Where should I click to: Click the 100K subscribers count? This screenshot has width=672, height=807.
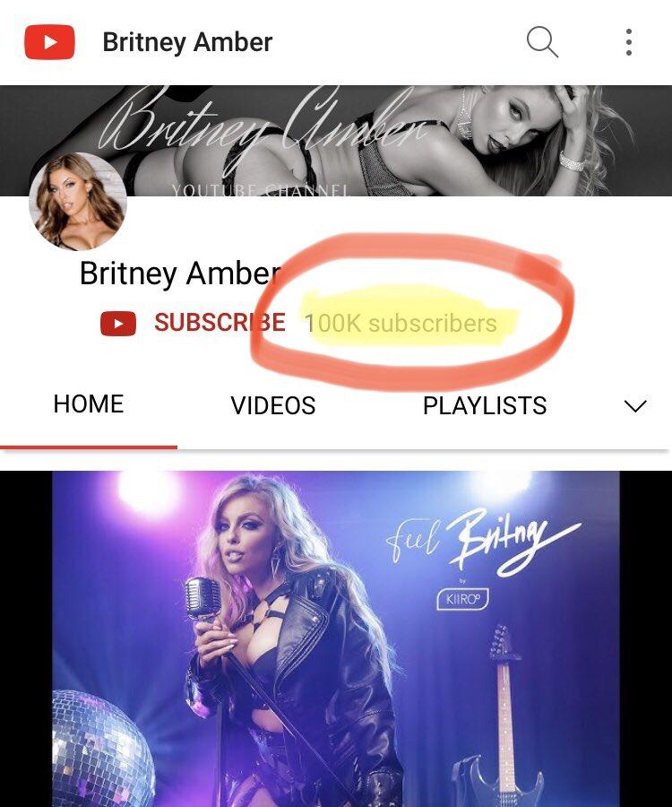coord(401,324)
